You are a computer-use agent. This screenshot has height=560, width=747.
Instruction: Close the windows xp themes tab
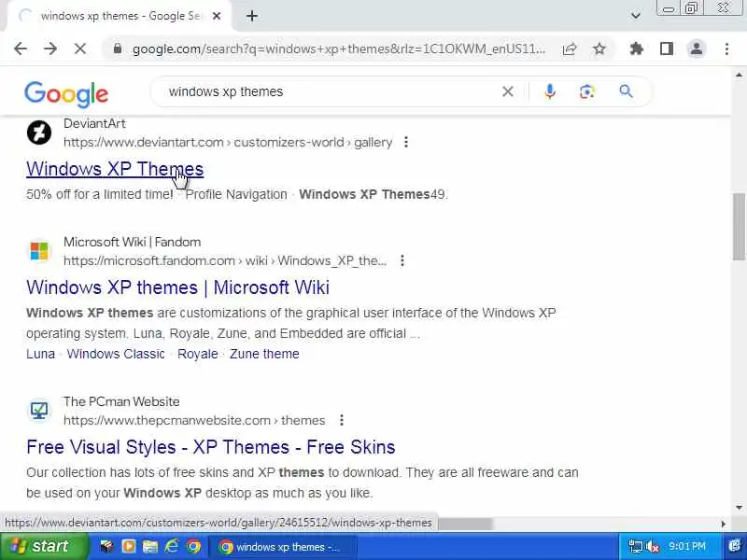[x=217, y=16]
